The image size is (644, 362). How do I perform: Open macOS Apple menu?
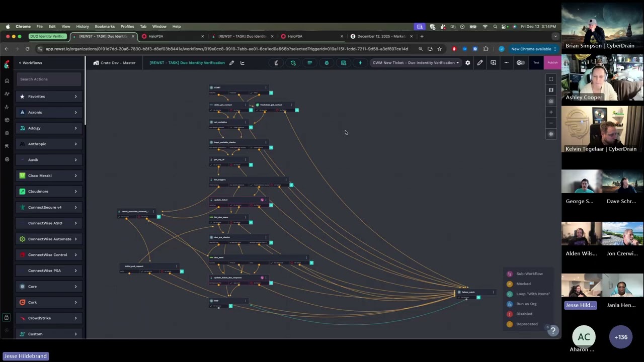[x=8, y=26]
